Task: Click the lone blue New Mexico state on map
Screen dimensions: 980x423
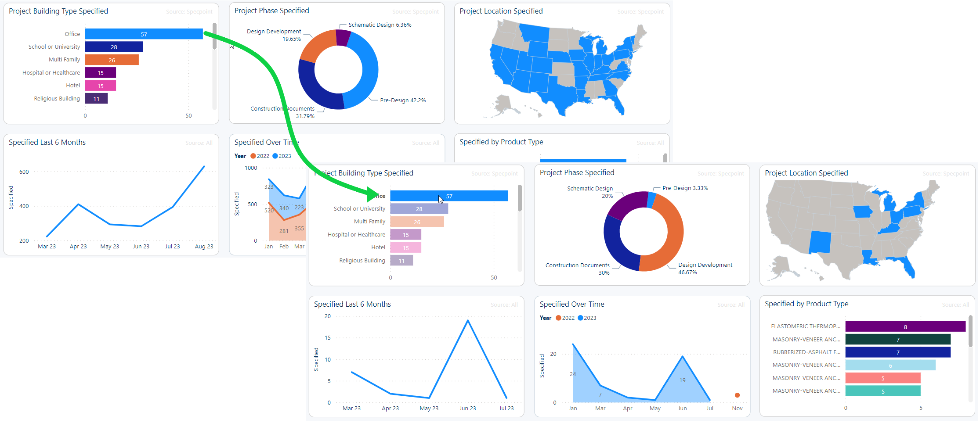Action: [820, 242]
